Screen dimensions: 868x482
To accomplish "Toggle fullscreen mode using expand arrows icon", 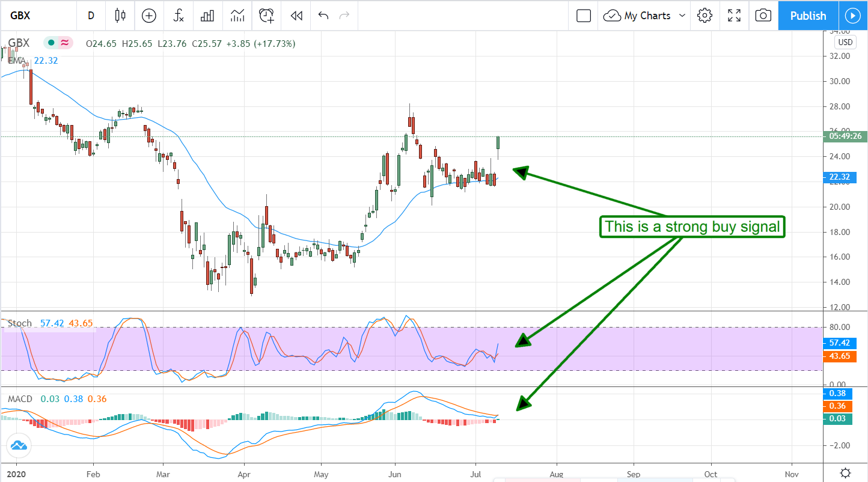I will (x=734, y=16).
